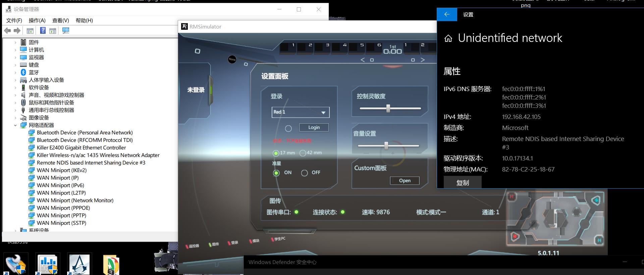
Task: Open the Red 1 robot dropdown
Action: point(301,112)
